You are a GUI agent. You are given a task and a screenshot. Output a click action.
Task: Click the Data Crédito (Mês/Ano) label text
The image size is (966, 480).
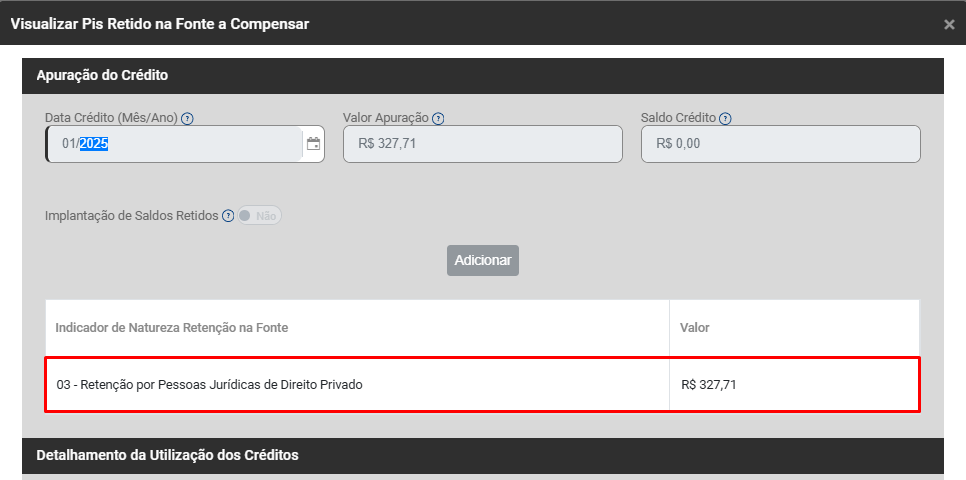[x=111, y=118]
